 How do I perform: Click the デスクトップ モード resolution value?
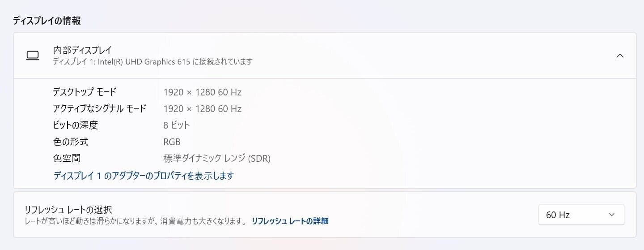click(202, 92)
